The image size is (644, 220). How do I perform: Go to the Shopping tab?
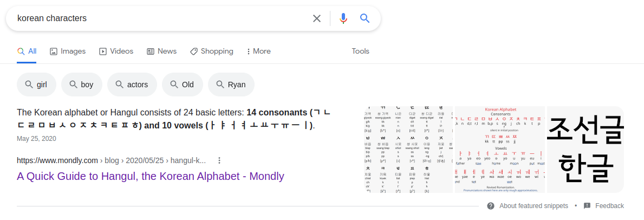[x=211, y=51]
